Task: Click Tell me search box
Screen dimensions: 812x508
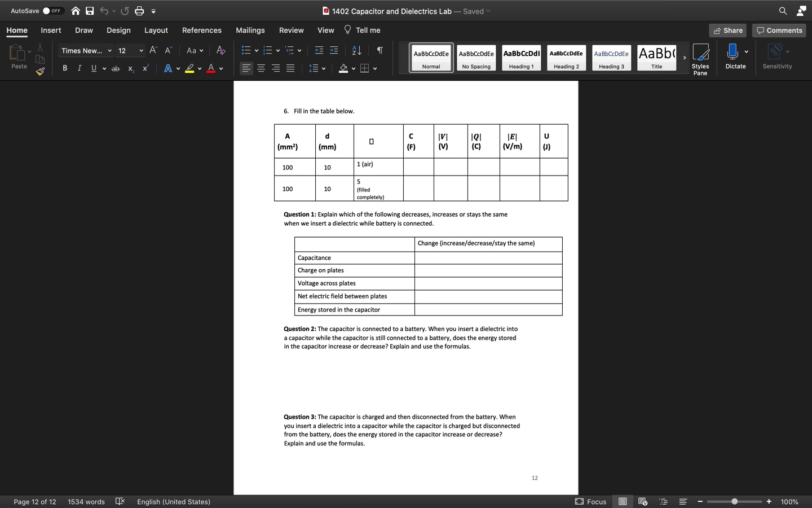Action: (x=362, y=30)
